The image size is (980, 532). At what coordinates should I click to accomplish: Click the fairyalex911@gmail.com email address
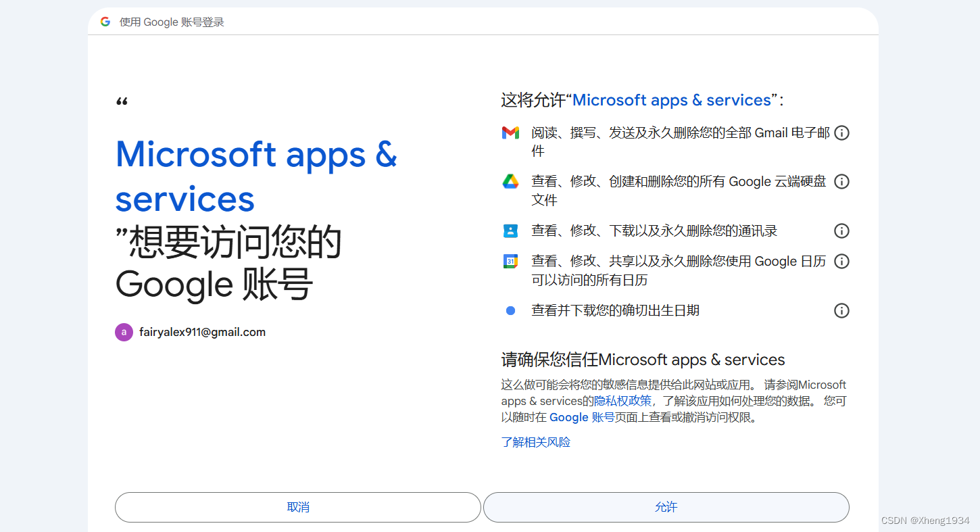tap(202, 332)
